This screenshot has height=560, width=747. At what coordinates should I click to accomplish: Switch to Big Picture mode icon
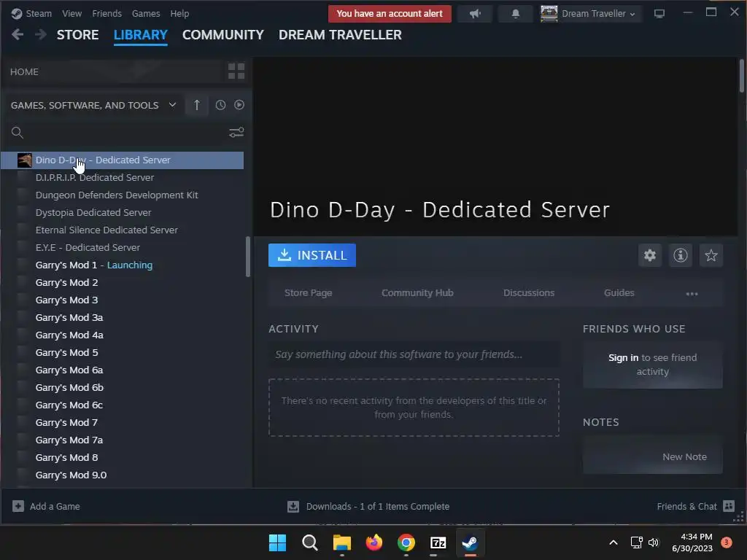pos(659,13)
